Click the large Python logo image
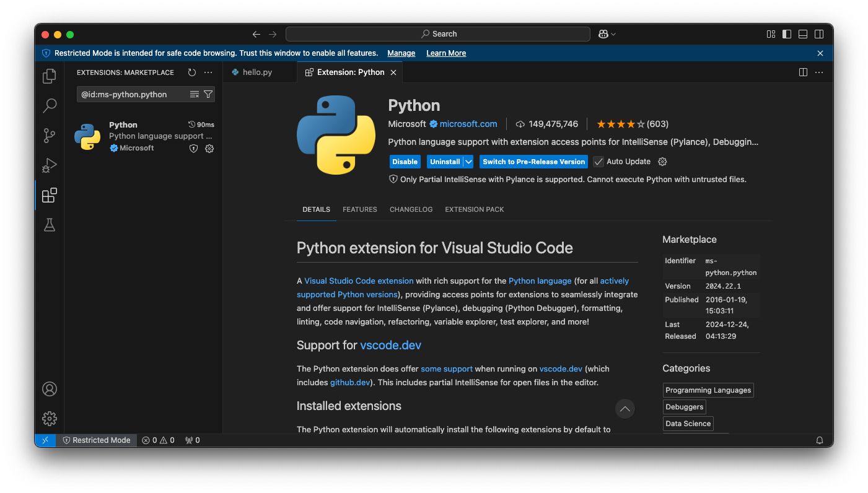The height and width of the screenshot is (493, 868). click(336, 135)
